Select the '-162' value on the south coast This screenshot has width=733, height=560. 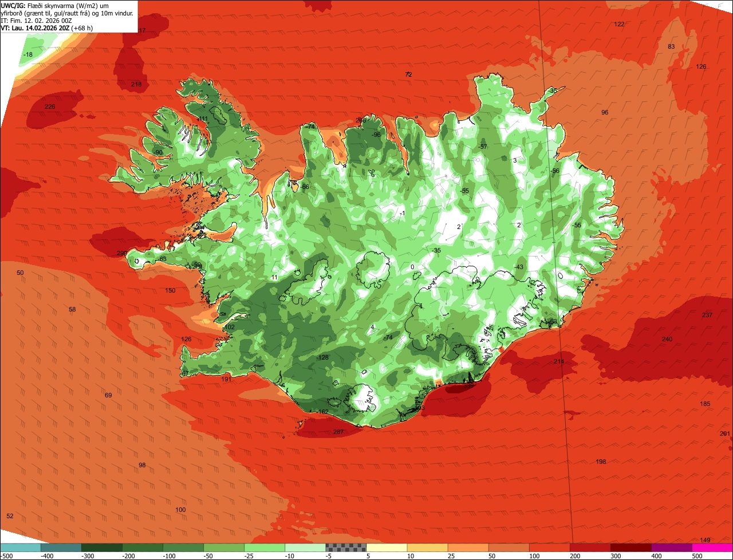pos(323,412)
